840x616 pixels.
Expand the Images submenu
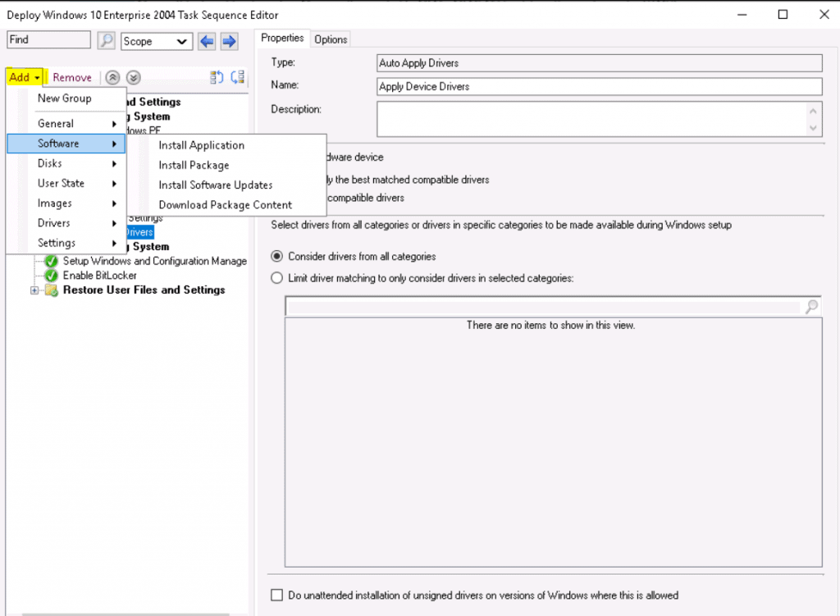[66, 203]
